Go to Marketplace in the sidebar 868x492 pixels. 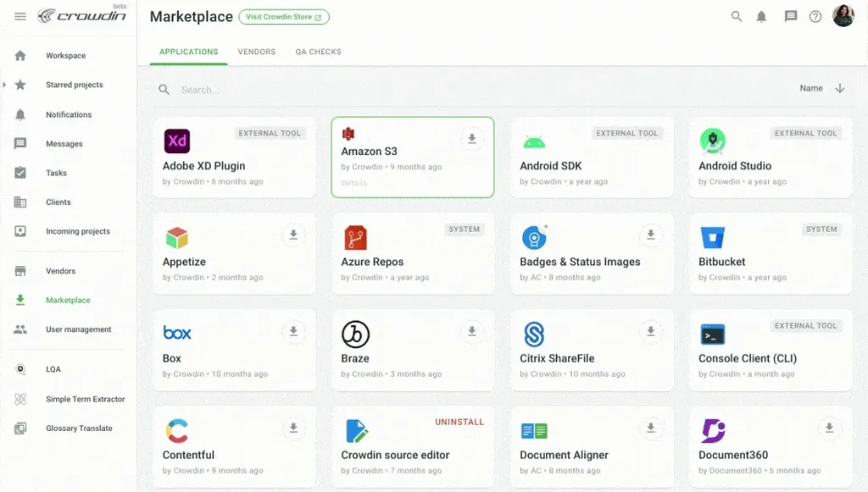70,300
